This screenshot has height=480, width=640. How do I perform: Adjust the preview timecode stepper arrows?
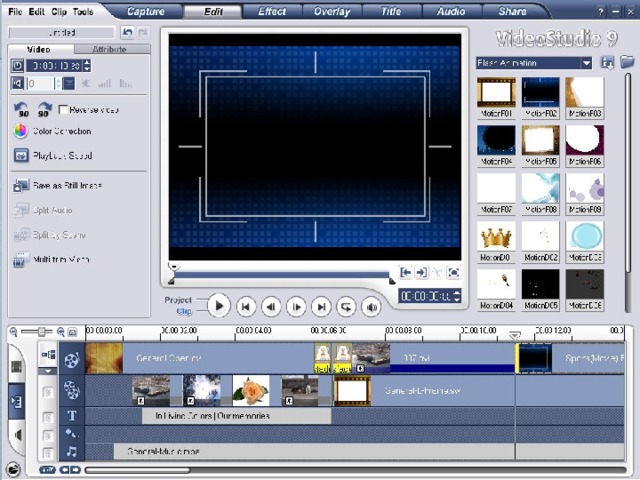coord(457,296)
